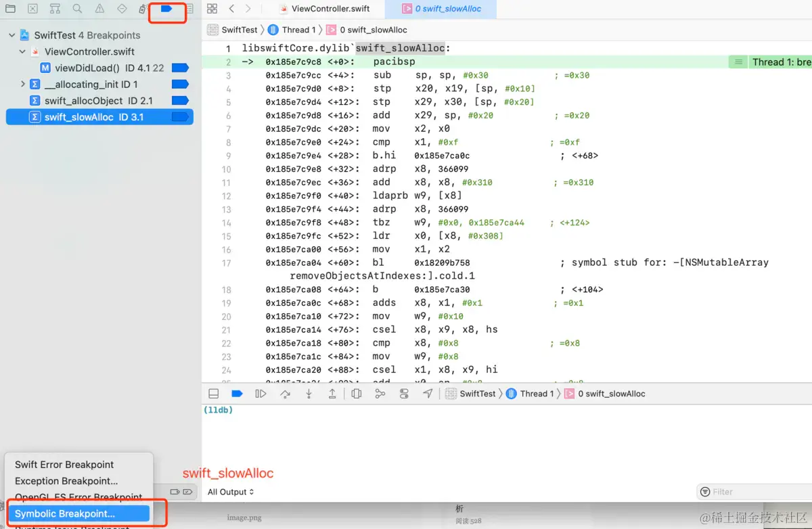Screen dimensions: 812x529
Task: Click SwiftTest in editor jump bar
Action: 233,30
